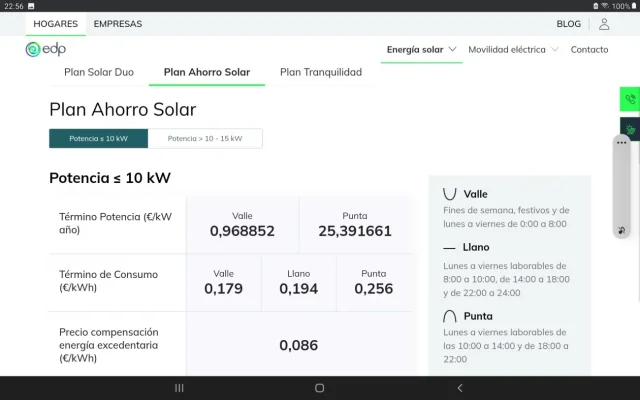The width and height of the screenshot is (640, 400).
Task: Open the Contacto link
Action: 589,50
